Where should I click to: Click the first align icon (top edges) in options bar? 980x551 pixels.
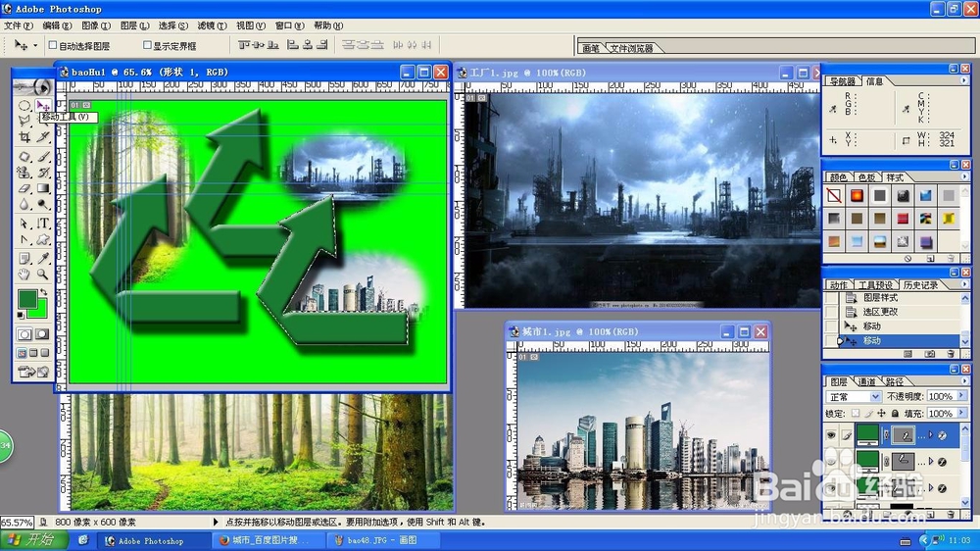(x=244, y=45)
